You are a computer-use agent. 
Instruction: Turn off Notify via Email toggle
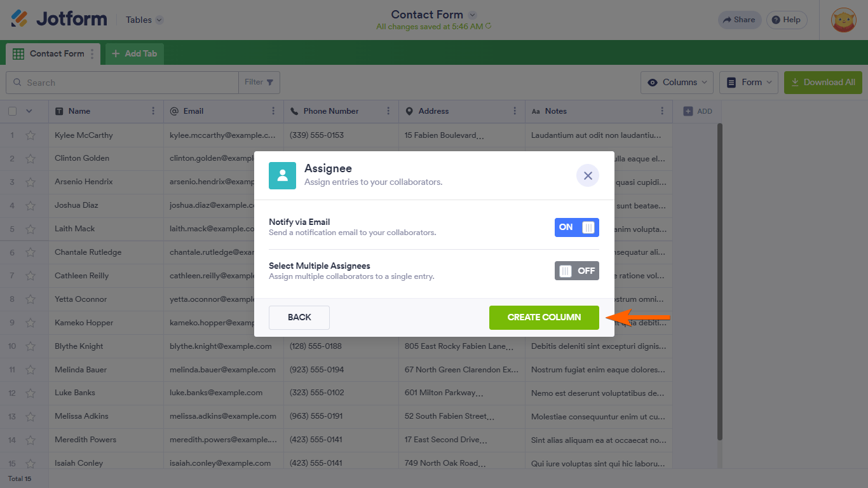click(x=577, y=227)
